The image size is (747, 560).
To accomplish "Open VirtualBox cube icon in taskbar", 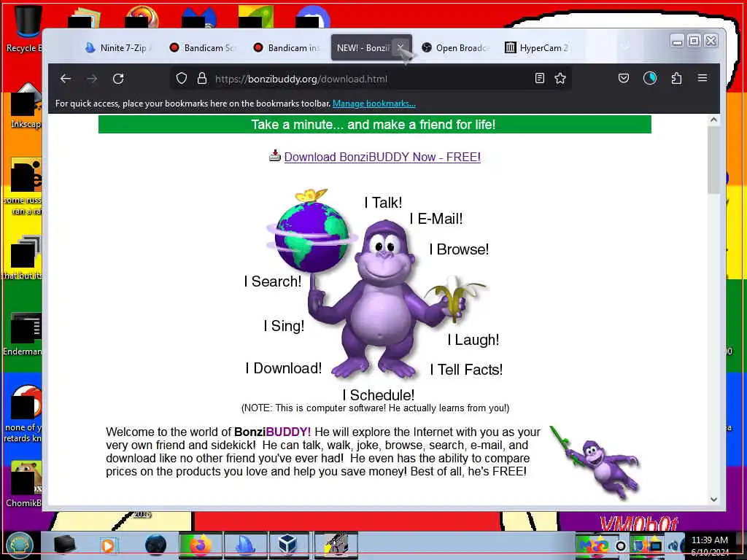I will (x=287, y=545).
